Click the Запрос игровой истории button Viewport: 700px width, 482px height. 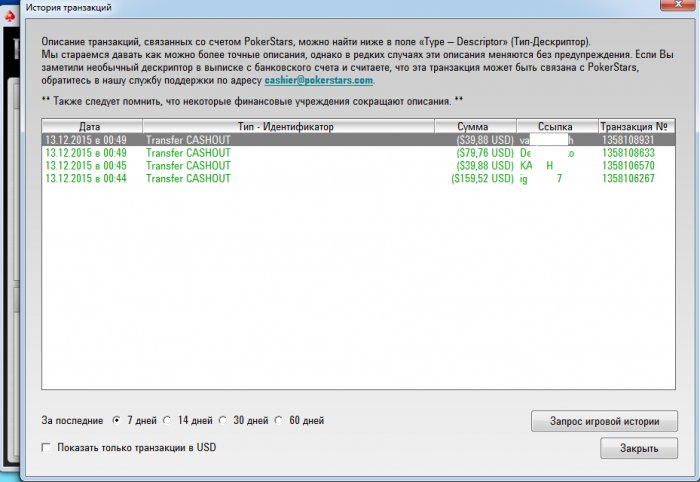(x=604, y=421)
